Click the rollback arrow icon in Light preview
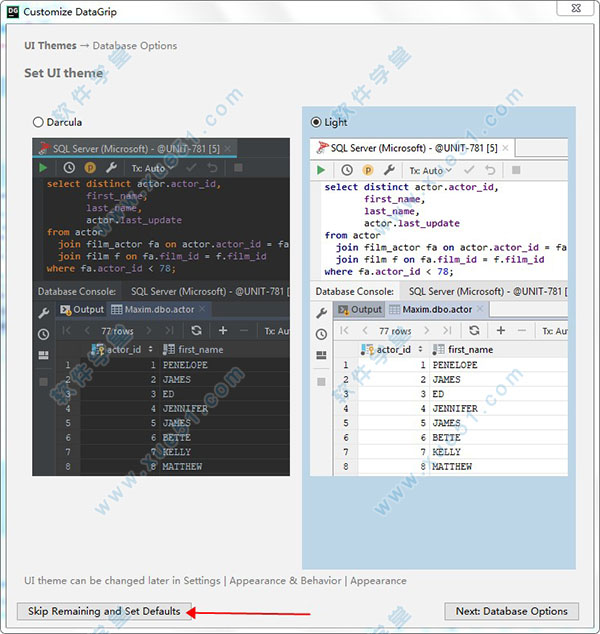Image resolution: width=600 pixels, height=634 pixels. 491,170
